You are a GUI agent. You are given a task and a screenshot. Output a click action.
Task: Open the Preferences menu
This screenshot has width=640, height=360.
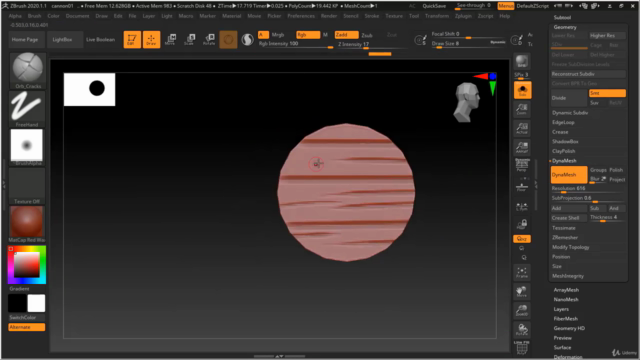pos(301,16)
